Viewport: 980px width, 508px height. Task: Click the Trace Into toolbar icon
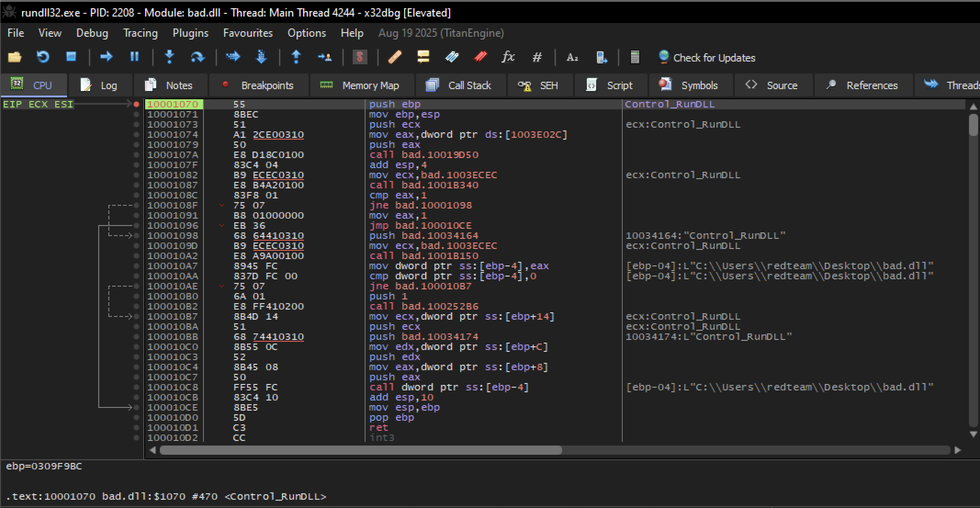[233, 57]
